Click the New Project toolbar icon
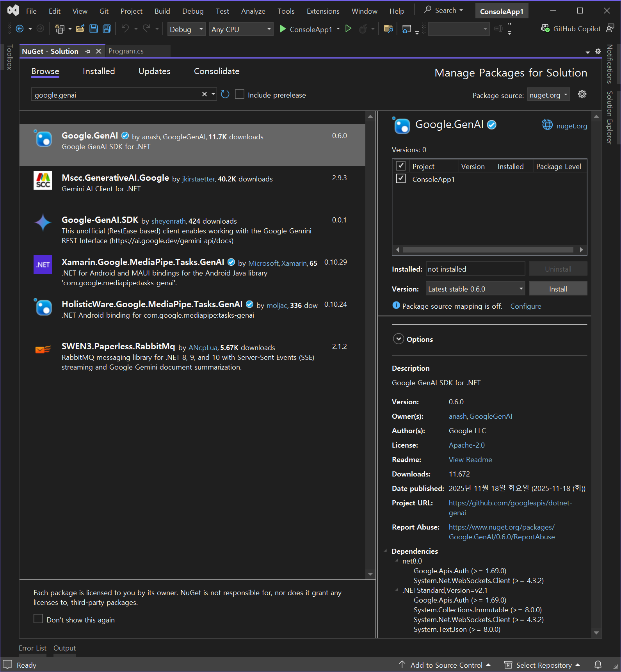 pos(59,28)
